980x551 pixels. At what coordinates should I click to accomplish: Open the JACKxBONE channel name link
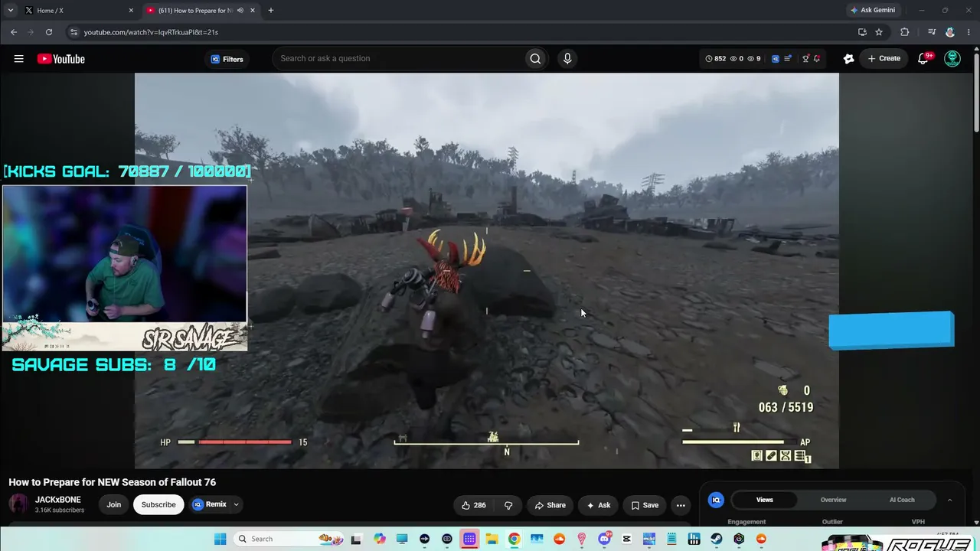point(58,500)
